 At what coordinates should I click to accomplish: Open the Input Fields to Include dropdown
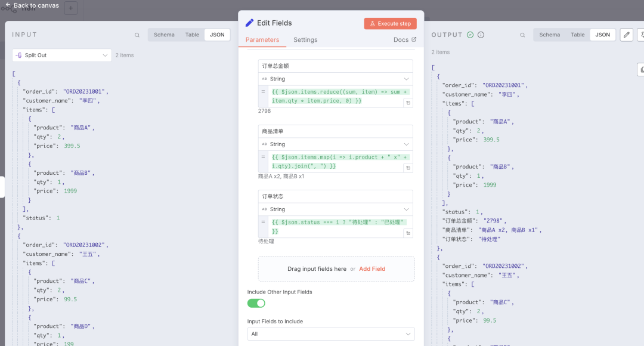tap(331, 333)
